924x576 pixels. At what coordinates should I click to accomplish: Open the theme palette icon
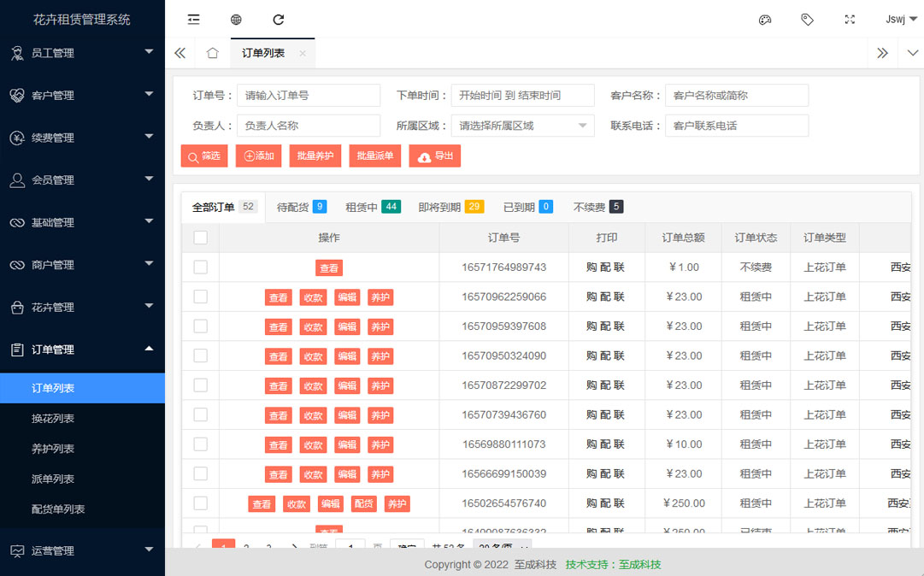pos(765,20)
